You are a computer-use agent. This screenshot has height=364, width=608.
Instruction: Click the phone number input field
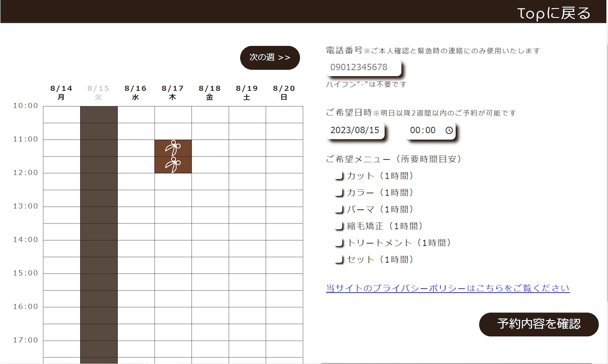click(363, 67)
